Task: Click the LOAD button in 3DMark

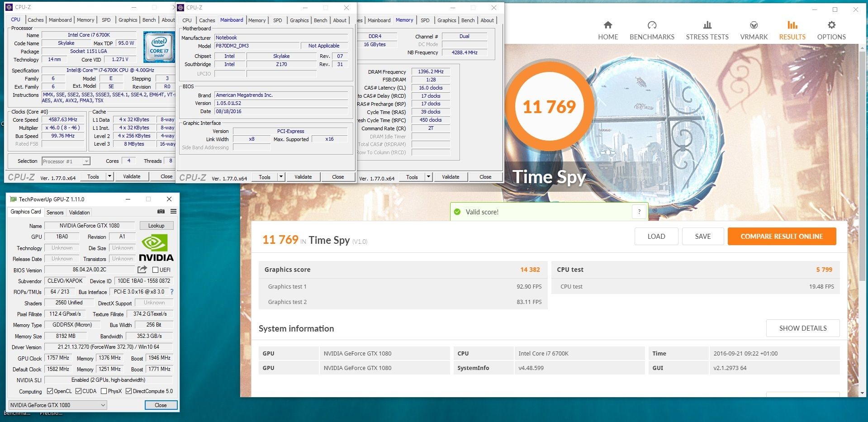Action: point(656,236)
